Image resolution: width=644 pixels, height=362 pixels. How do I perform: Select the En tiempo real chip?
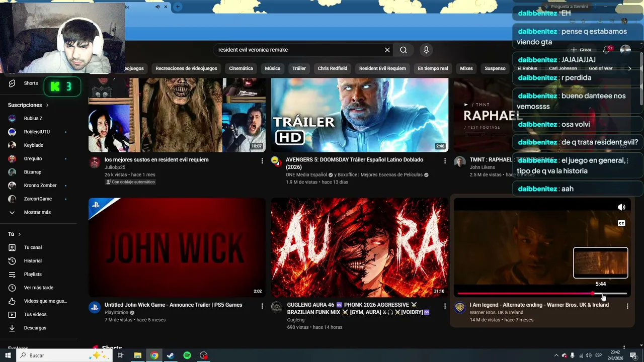(433, 68)
